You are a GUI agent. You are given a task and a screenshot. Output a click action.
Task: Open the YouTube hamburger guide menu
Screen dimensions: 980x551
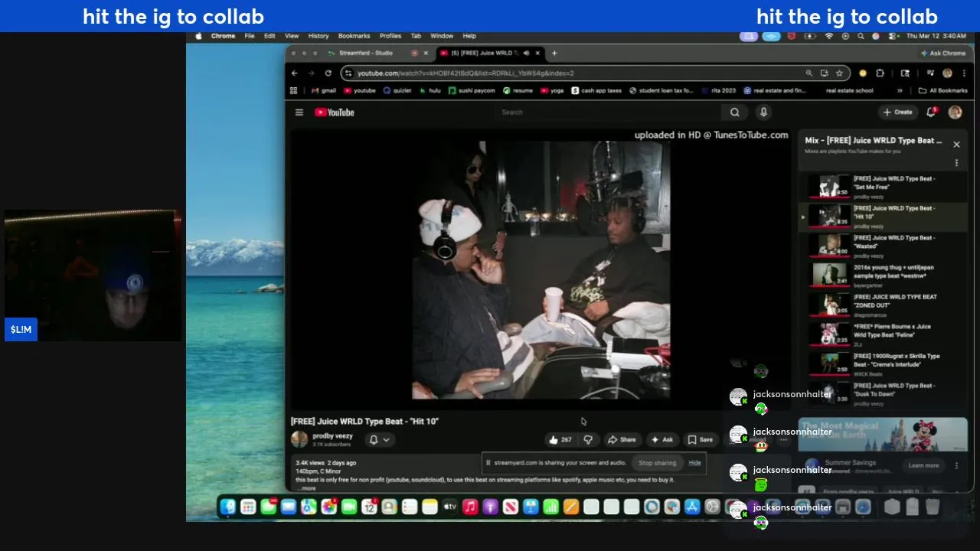(299, 112)
